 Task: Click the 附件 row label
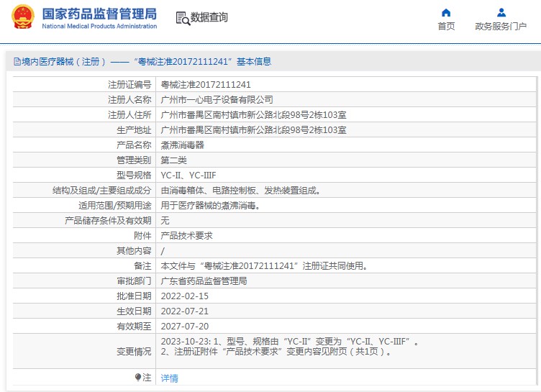[x=142, y=236]
